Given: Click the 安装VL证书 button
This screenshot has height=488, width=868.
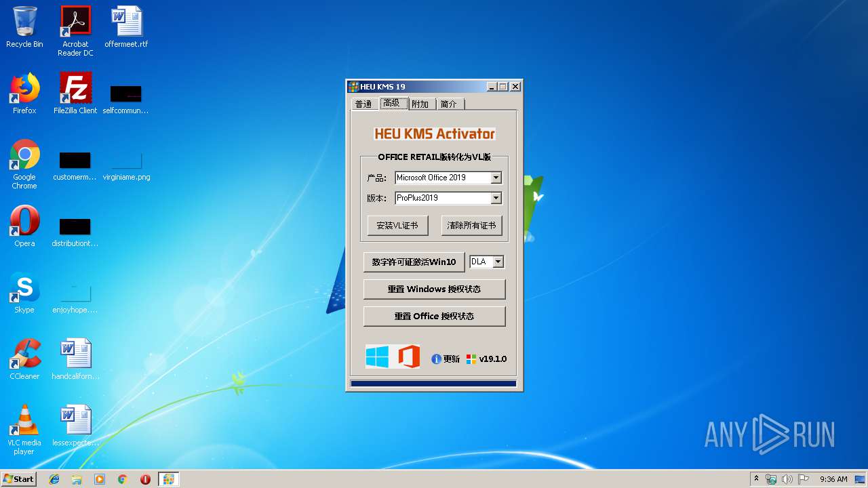Looking at the screenshot, I should tap(397, 226).
